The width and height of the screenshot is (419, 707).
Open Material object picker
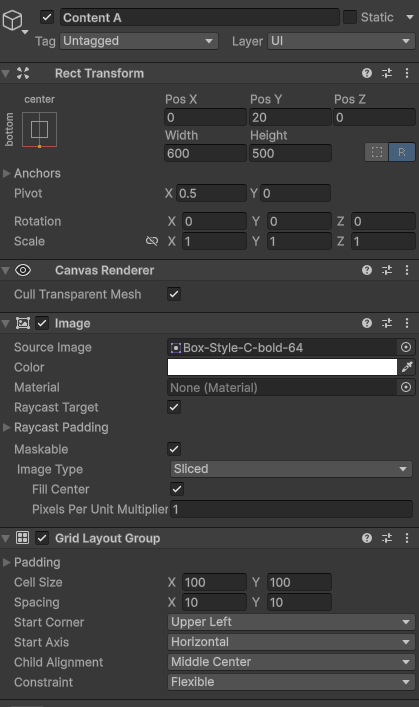pos(406,387)
